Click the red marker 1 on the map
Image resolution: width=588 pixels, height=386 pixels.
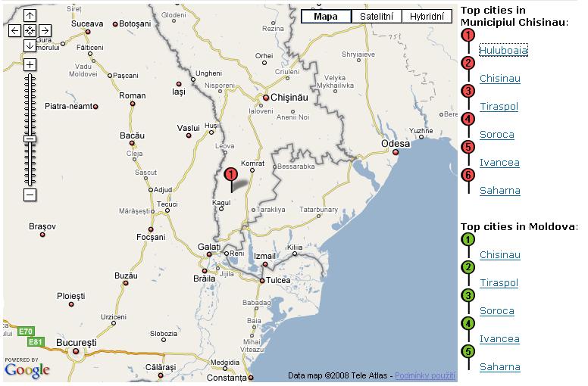(231, 176)
